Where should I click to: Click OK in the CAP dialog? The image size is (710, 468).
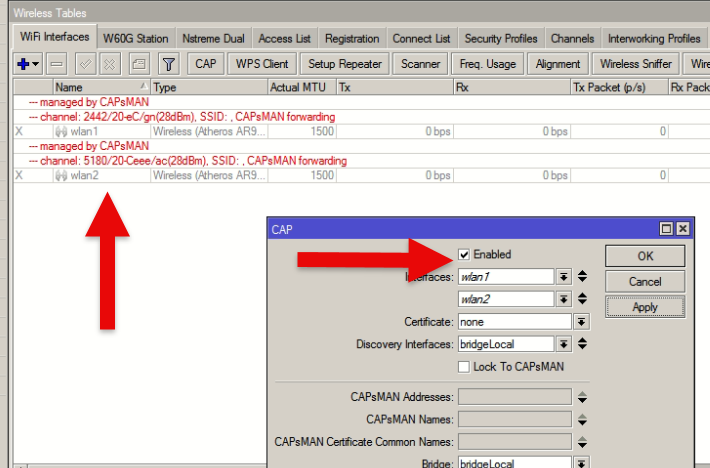(645, 256)
